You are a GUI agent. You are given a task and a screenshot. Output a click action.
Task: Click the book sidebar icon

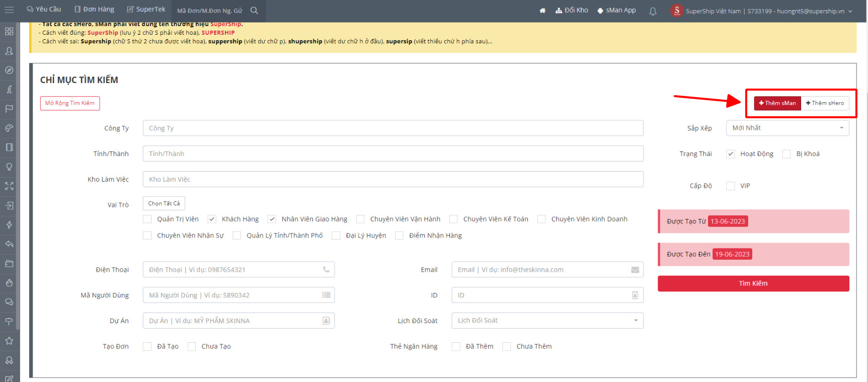coord(9,147)
